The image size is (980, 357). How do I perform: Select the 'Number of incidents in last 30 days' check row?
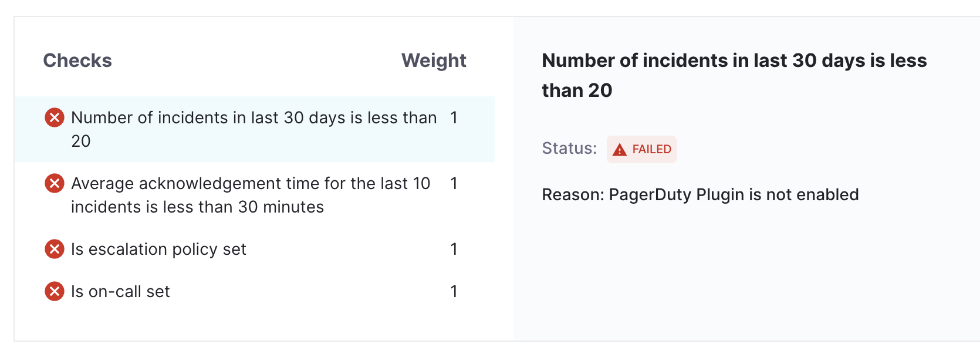click(254, 129)
